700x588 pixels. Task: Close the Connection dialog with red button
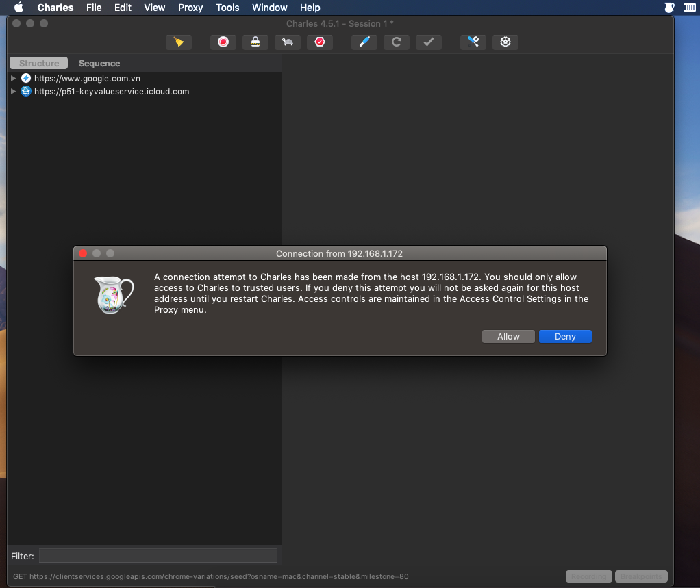83,253
